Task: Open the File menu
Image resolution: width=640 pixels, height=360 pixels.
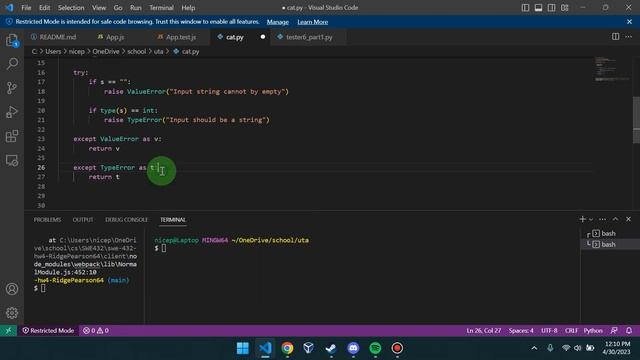Action: pos(26,8)
